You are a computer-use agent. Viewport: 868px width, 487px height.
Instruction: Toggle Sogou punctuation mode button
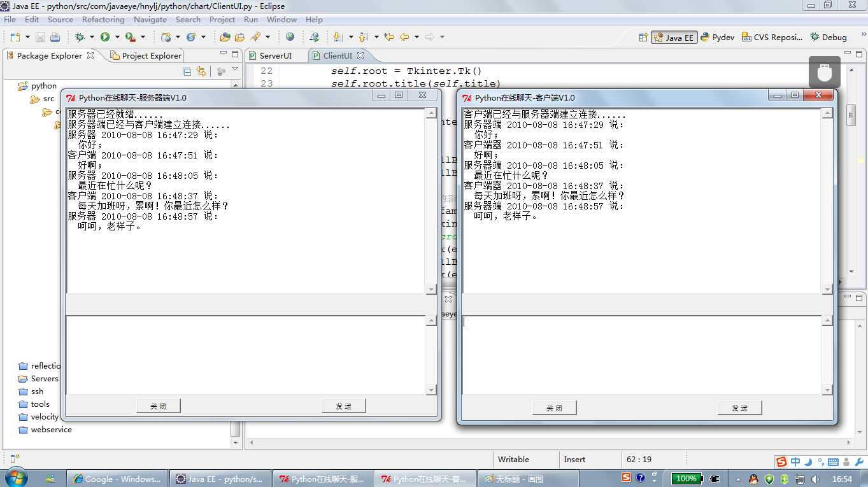(821, 462)
